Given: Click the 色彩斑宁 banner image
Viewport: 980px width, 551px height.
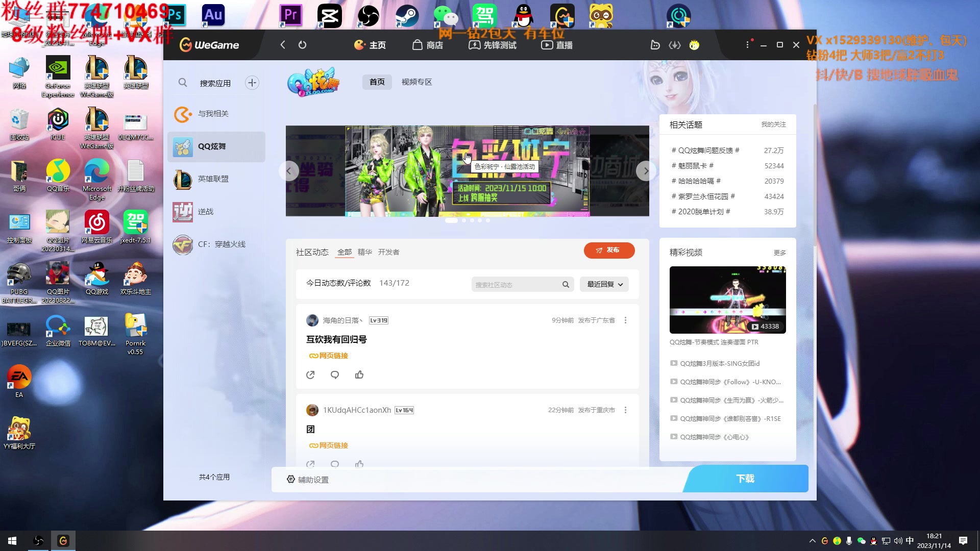Looking at the screenshot, I should coord(467,171).
